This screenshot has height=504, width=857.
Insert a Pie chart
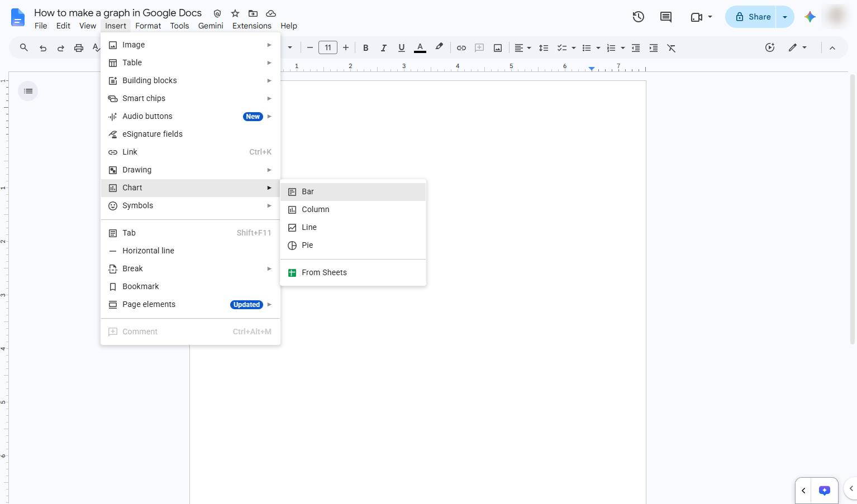coord(353,245)
